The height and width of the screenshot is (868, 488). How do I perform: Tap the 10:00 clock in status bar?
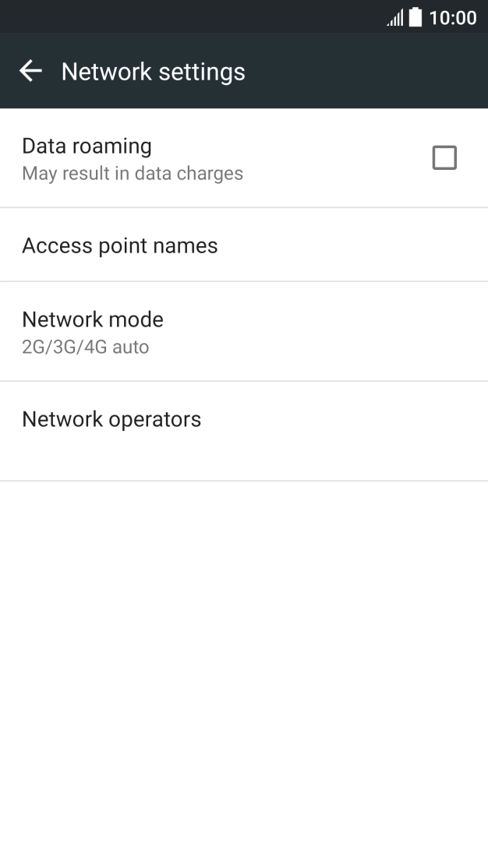pyautogui.click(x=453, y=18)
